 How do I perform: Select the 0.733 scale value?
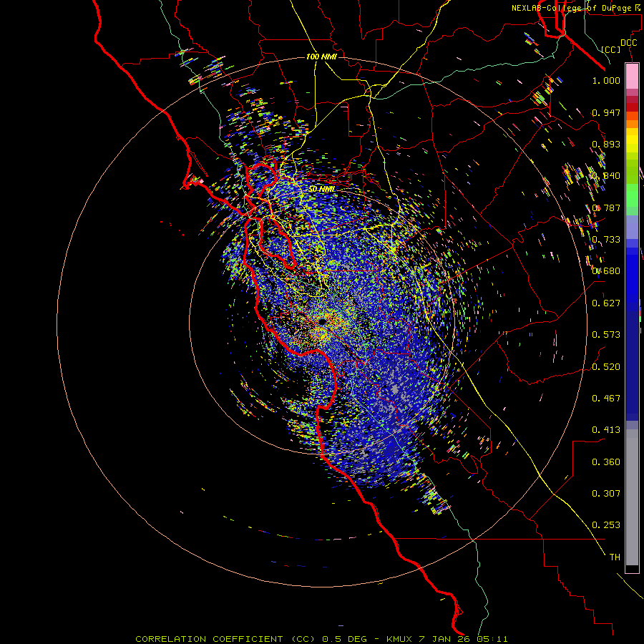(606, 240)
